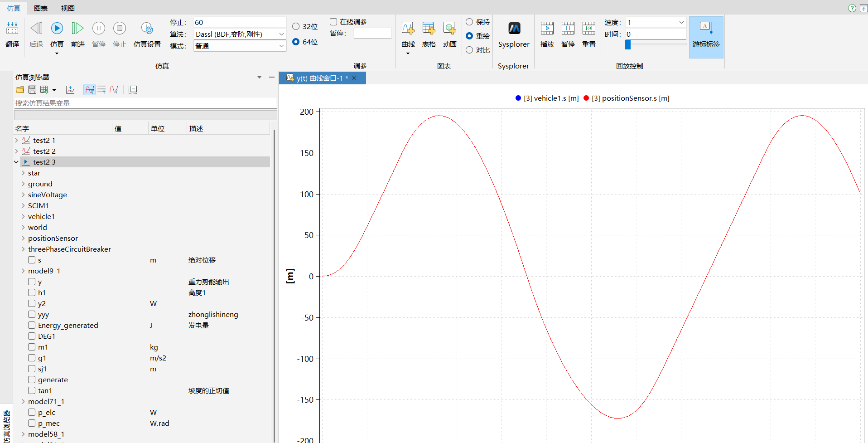Select the 保持 radio option

coord(469,22)
